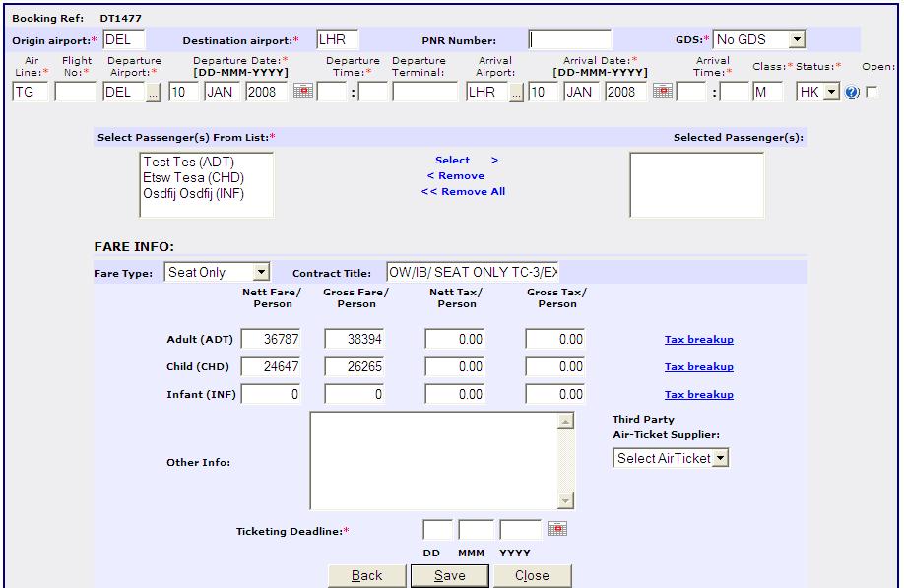Expand the Fare Type dropdown

[260, 272]
